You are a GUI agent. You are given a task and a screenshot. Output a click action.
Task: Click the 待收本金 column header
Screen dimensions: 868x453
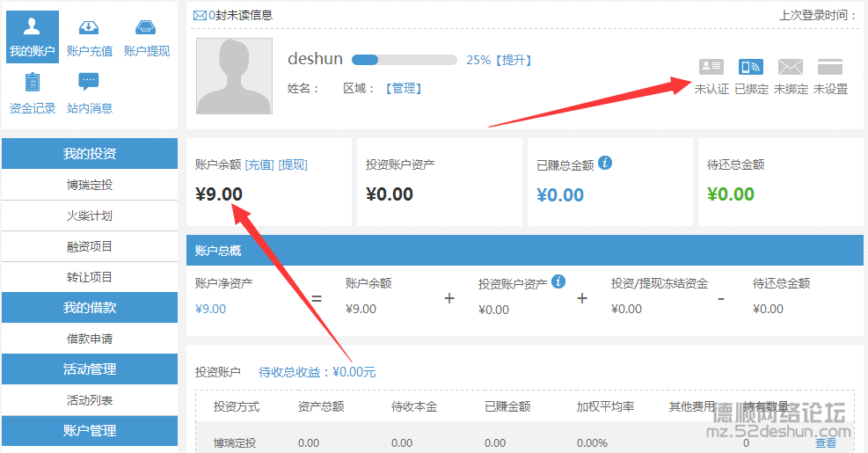click(414, 407)
